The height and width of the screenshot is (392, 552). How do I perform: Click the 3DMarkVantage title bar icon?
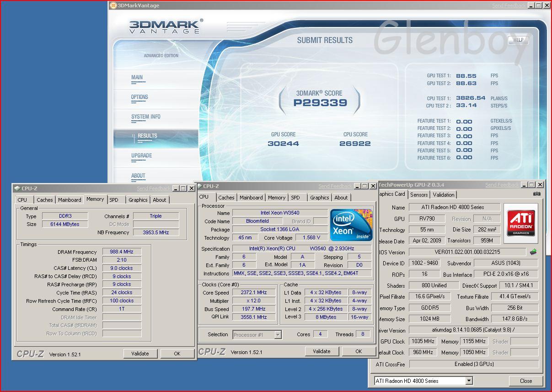[113, 5]
